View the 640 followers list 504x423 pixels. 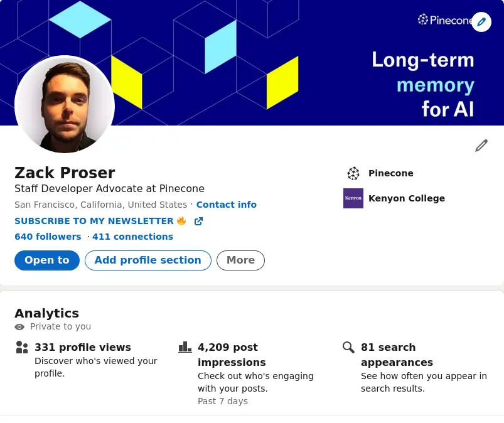[48, 237]
